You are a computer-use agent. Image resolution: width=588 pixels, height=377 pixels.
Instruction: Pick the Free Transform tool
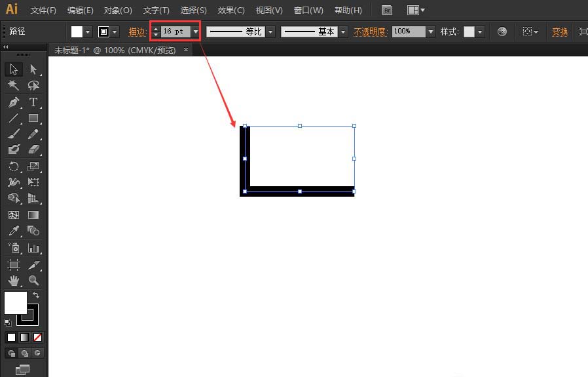pos(33,182)
